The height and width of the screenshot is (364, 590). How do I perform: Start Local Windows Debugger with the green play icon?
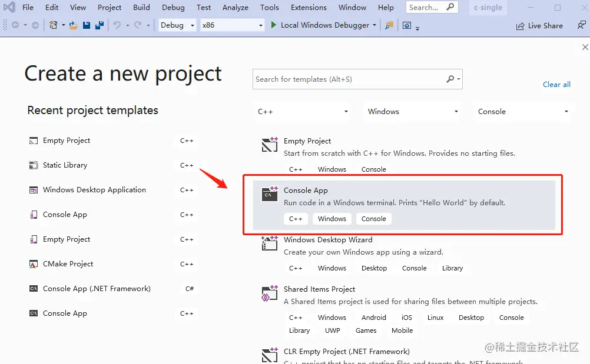pos(273,25)
